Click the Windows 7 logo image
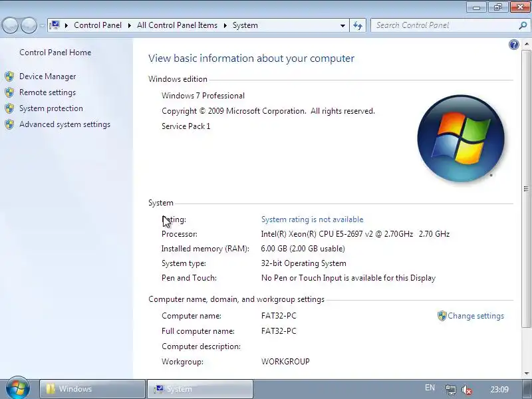The height and width of the screenshot is (399, 532). pos(461,138)
